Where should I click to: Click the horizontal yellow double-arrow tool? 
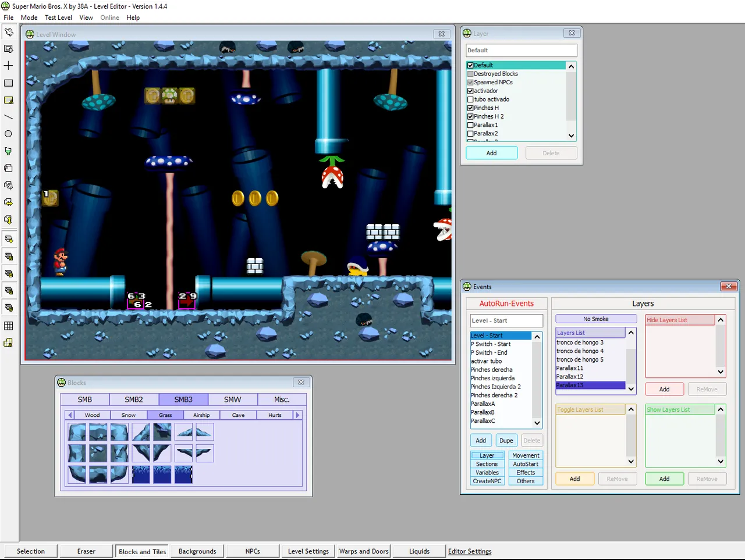tap(9, 202)
